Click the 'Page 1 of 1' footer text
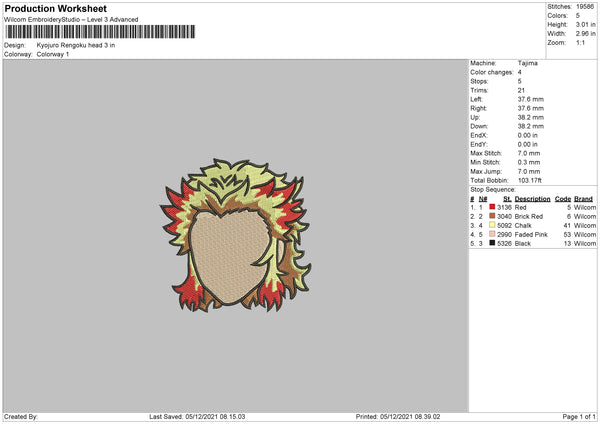Screen dimensions: 600x424 coord(579,417)
